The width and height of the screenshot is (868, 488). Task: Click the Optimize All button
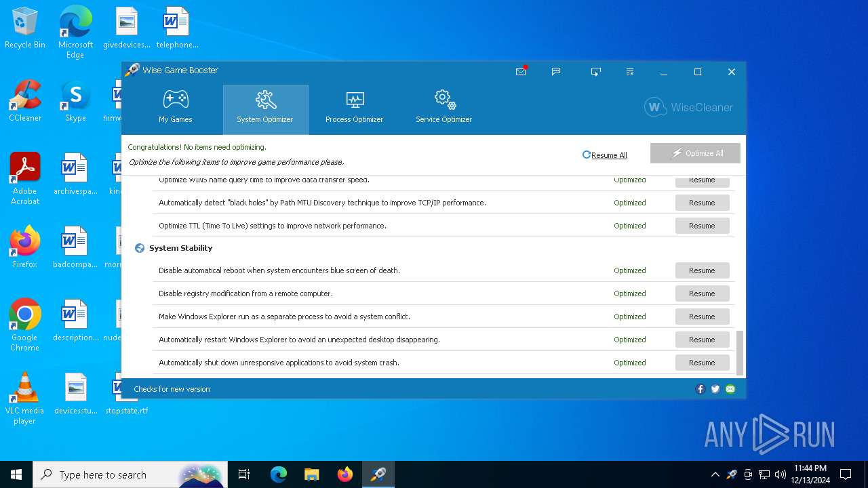(x=695, y=153)
